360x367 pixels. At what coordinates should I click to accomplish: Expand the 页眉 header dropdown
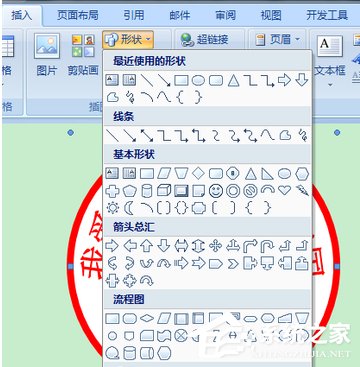(x=277, y=40)
